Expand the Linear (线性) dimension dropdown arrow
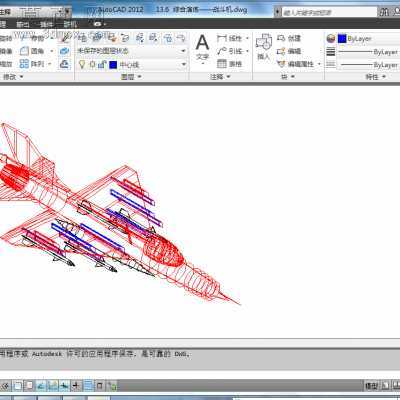This screenshot has width=400, height=400. click(x=247, y=38)
